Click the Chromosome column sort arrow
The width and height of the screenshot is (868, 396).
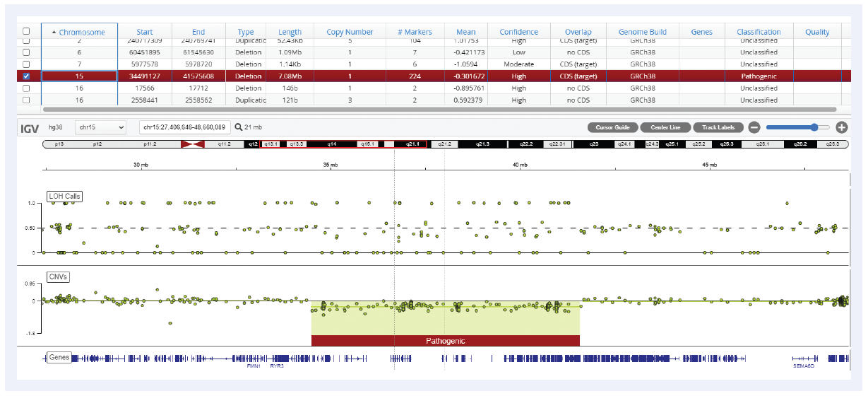click(x=54, y=32)
